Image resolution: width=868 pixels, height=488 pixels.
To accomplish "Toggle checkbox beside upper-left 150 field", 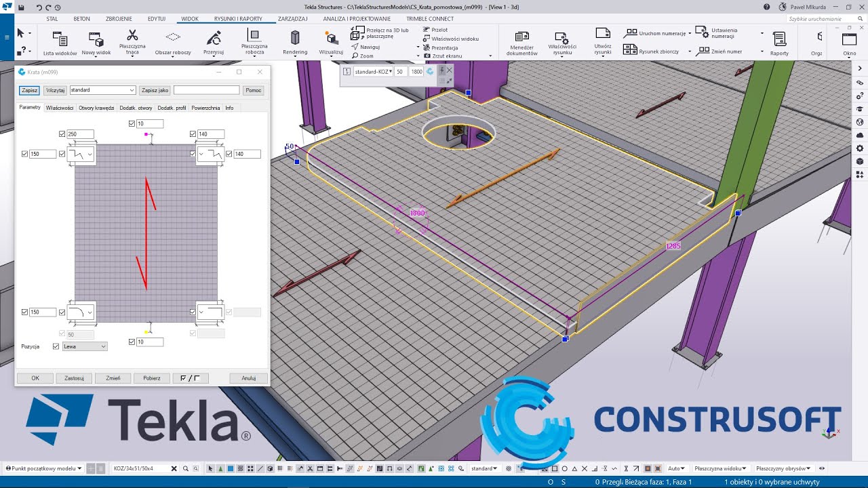I will pos(24,154).
